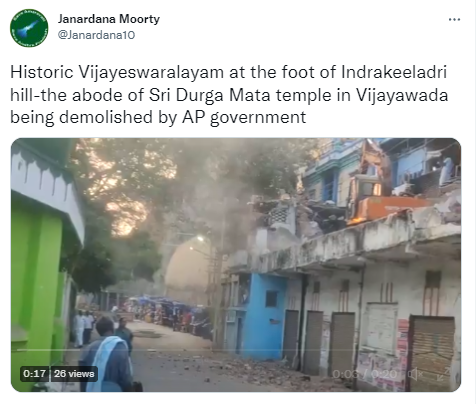Click the glowing street lamp in the video
Viewport: 476px width, 404px height.
point(200,238)
